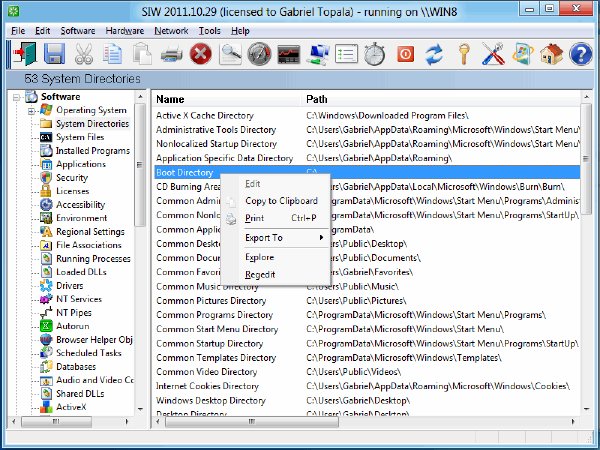
Task: Click the stopwatch toolbar icon
Action: pyautogui.click(x=375, y=54)
